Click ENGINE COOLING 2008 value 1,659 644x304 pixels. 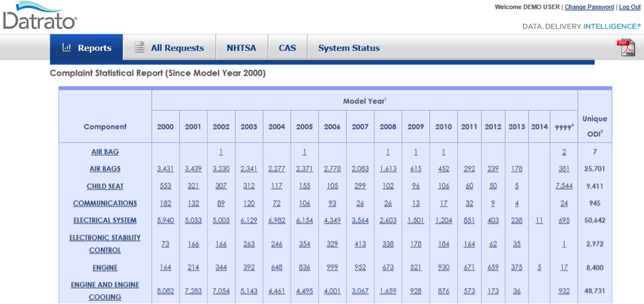point(388,291)
